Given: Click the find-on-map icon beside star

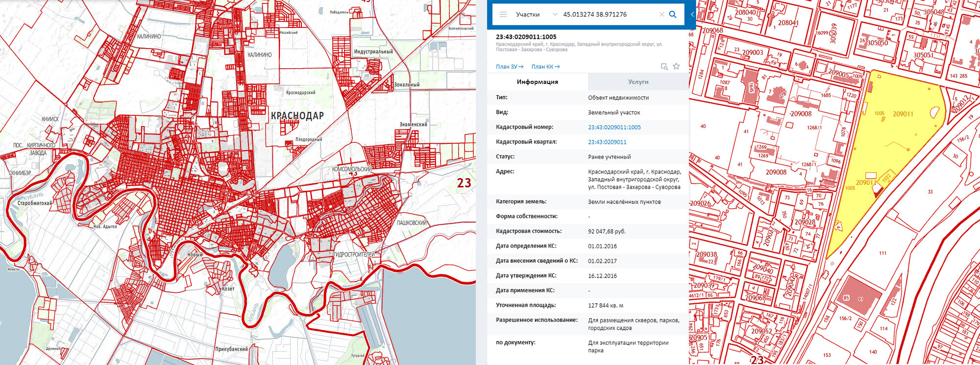Looking at the screenshot, I should pyautogui.click(x=664, y=66).
